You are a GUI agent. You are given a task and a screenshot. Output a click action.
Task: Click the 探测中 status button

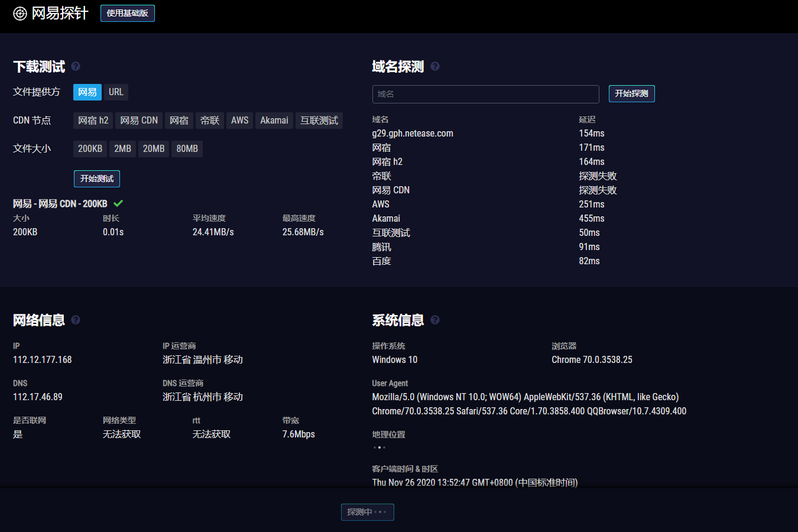click(367, 512)
